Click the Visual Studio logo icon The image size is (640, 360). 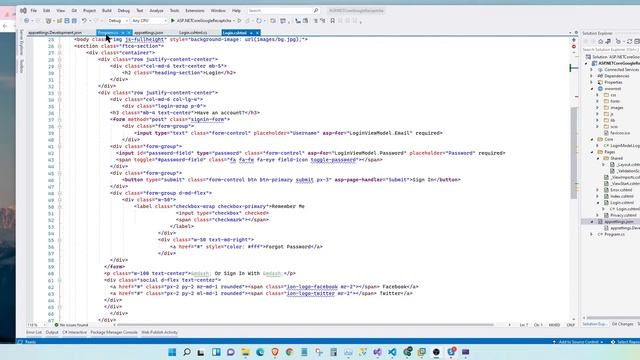tap(23, 11)
